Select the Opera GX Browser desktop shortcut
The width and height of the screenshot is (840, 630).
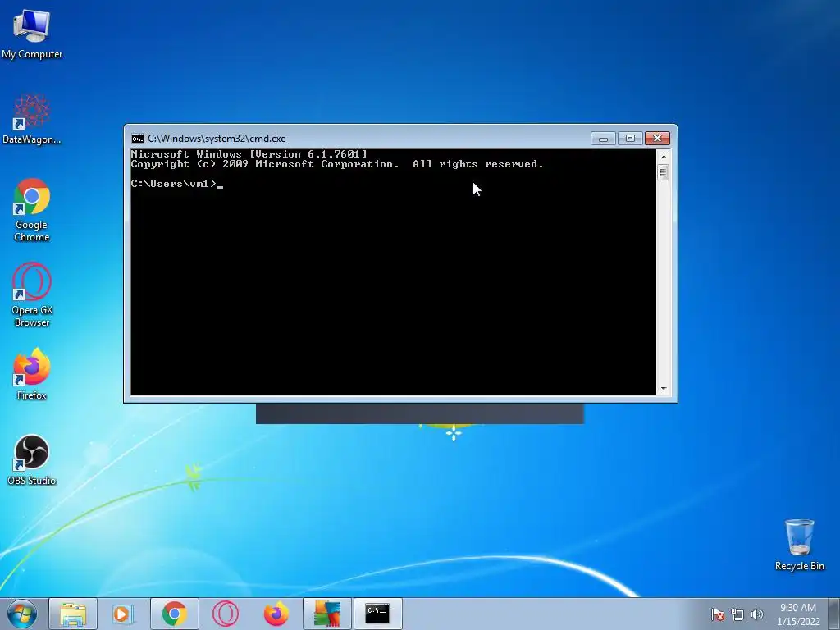(x=32, y=294)
